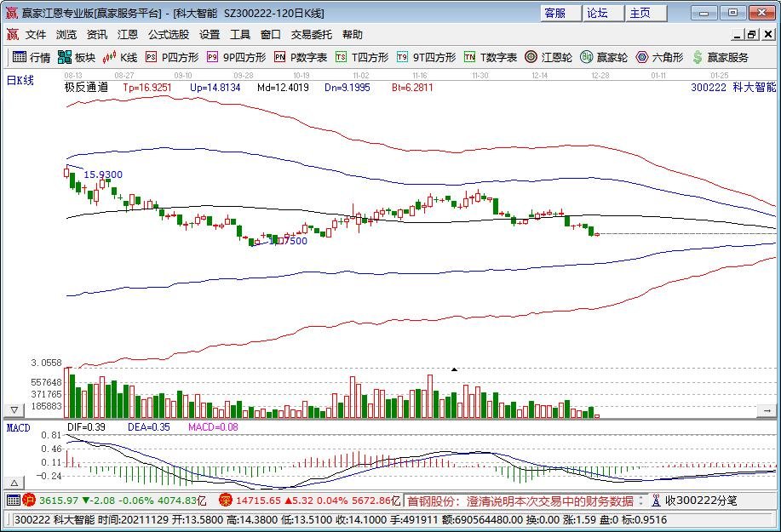Click the 沪 Shanghai index badge icon
Image resolution: width=781 pixels, height=532 pixels.
tap(29, 501)
